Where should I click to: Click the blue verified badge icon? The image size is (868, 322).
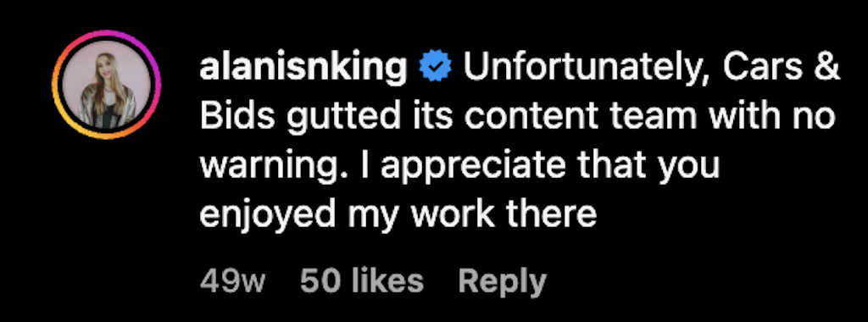(437, 68)
